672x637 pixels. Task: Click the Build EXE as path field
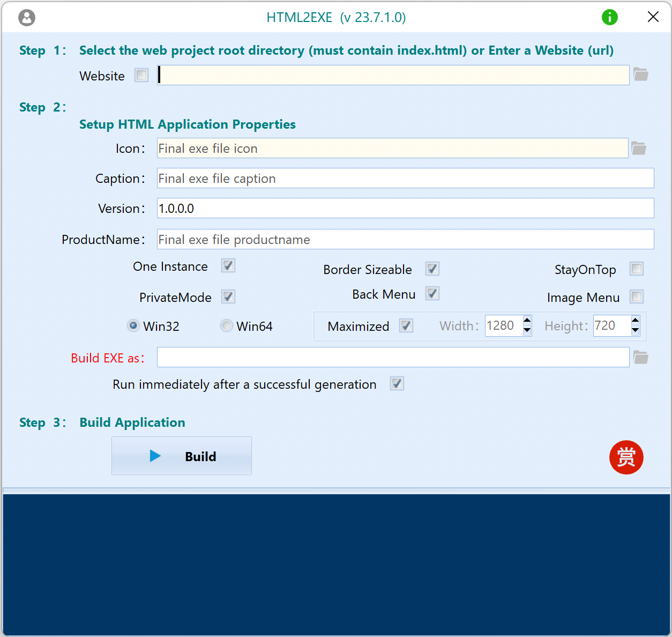393,357
